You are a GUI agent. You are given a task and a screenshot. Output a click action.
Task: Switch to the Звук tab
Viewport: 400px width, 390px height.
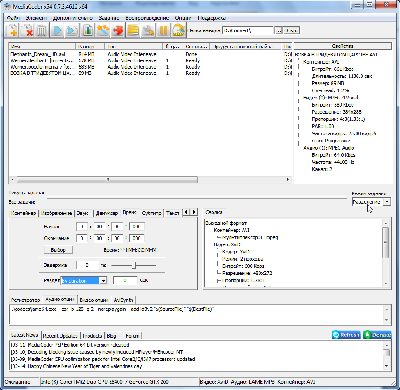83,213
